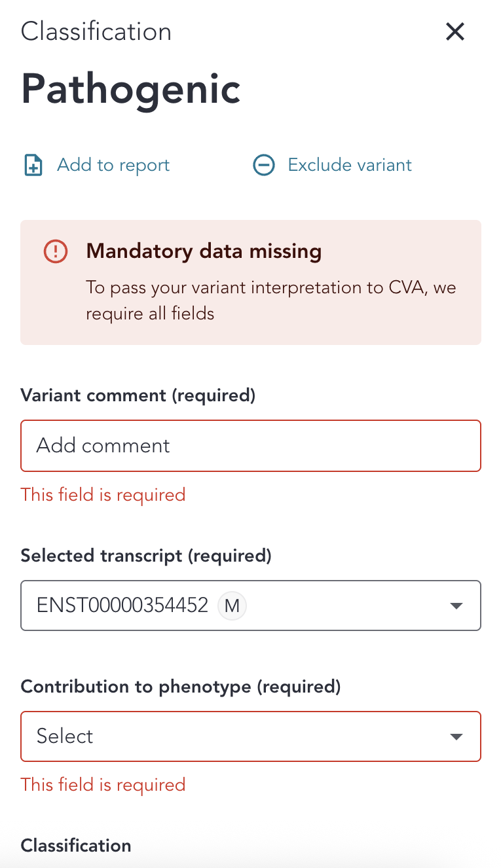
Task: Click the Variant comment (required) label
Action: tap(138, 395)
